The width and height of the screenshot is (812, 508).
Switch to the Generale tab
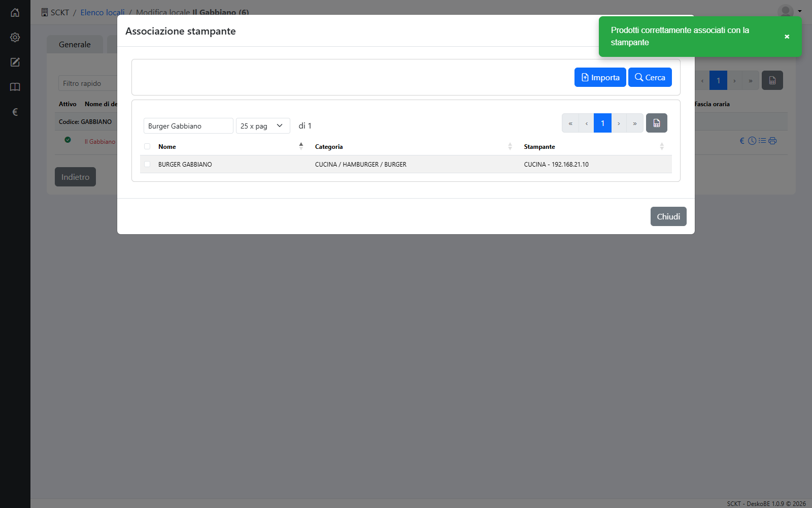(75, 44)
